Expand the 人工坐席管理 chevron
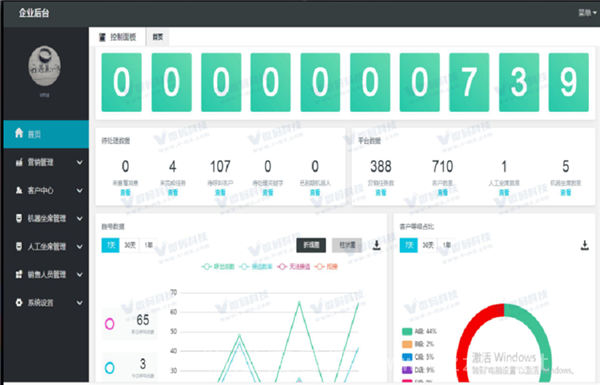600x385 pixels. (x=80, y=246)
